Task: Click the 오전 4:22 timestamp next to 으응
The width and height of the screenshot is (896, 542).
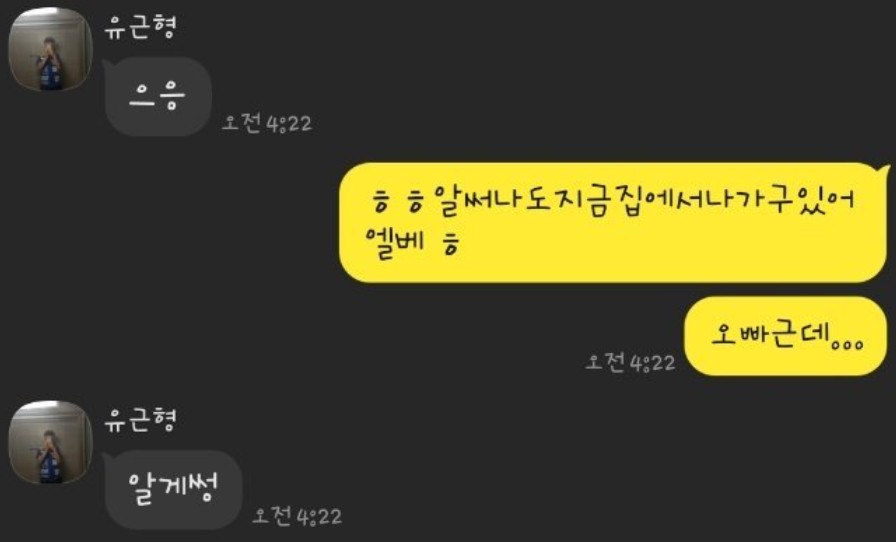Action: click(267, 122)
